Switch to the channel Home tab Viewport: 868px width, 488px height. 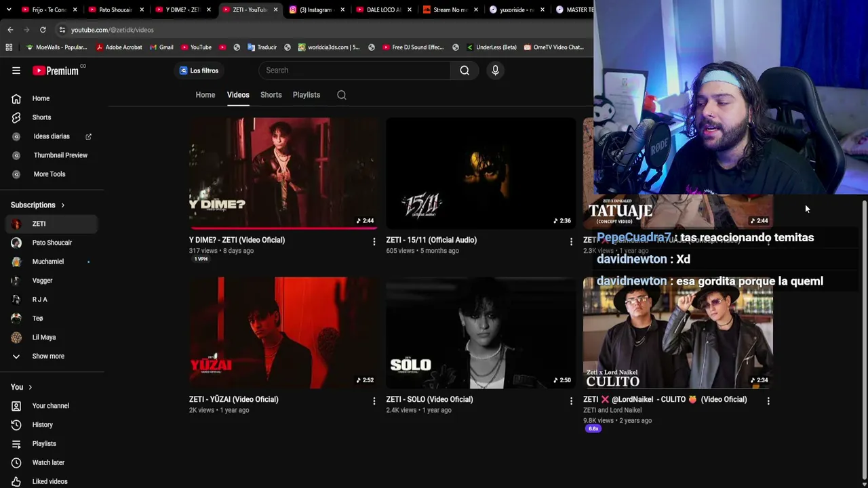tap(205, 95)
